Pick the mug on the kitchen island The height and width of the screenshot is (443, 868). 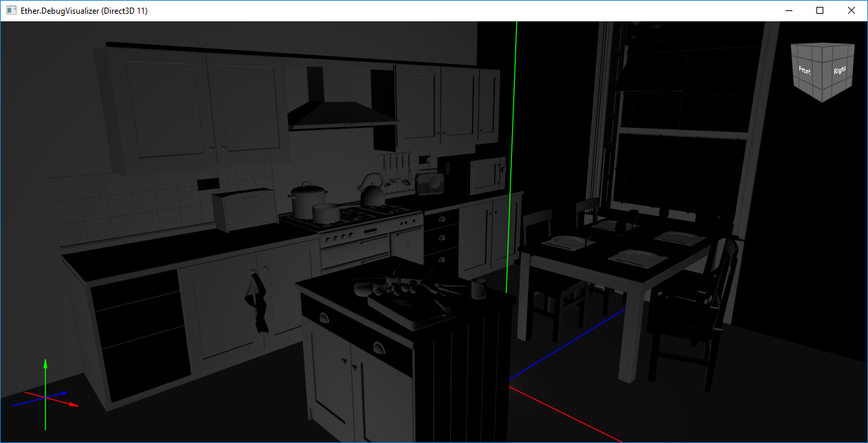point(479,289)
